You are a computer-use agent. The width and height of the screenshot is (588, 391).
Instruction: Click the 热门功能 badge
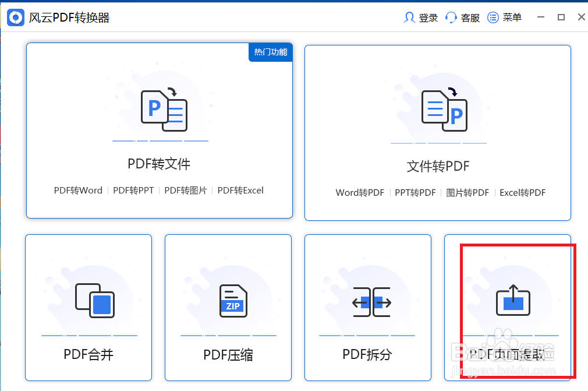271,52
